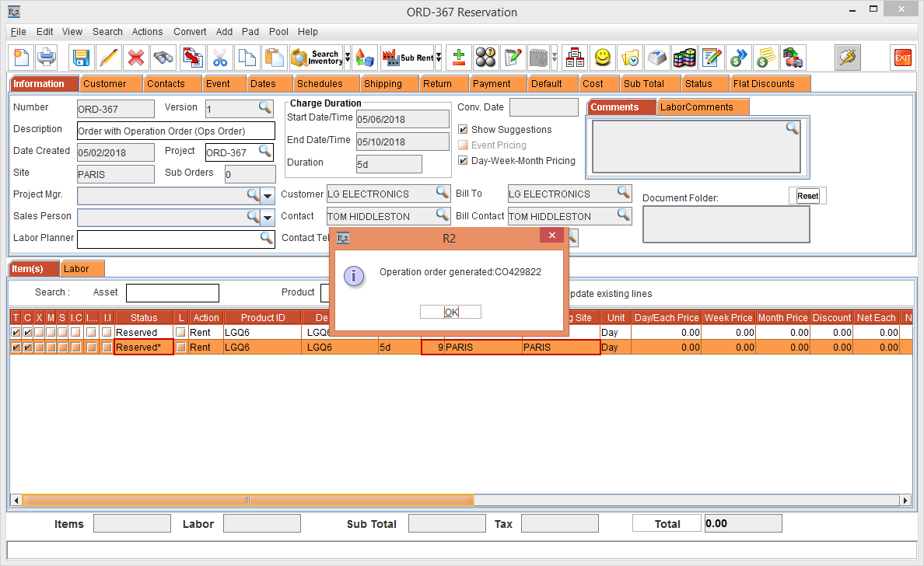Screen dimensions: 924x566
Task: Open the Convert menu
Action: tap(190, 32)
